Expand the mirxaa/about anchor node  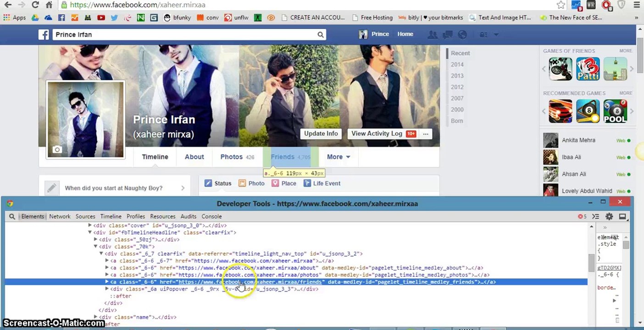[x=107, y=268]
